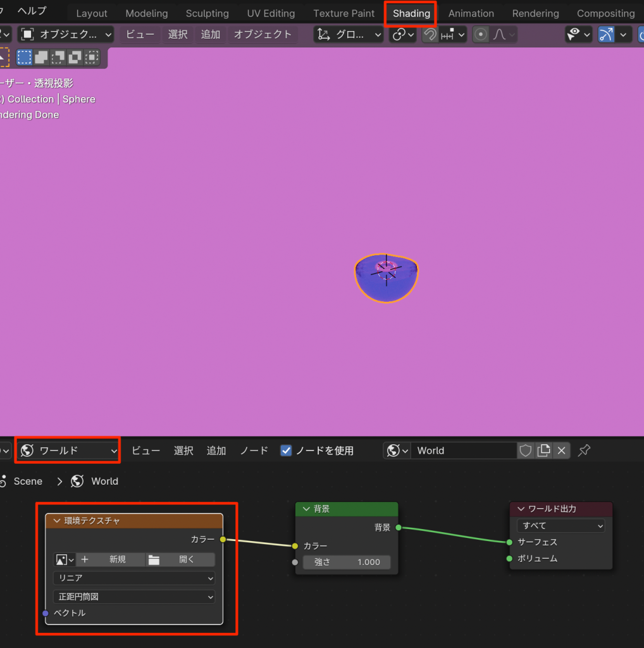Screen dimensions: 644x648
Task: Click the fake user shield icon
Action: coord(525,451)
